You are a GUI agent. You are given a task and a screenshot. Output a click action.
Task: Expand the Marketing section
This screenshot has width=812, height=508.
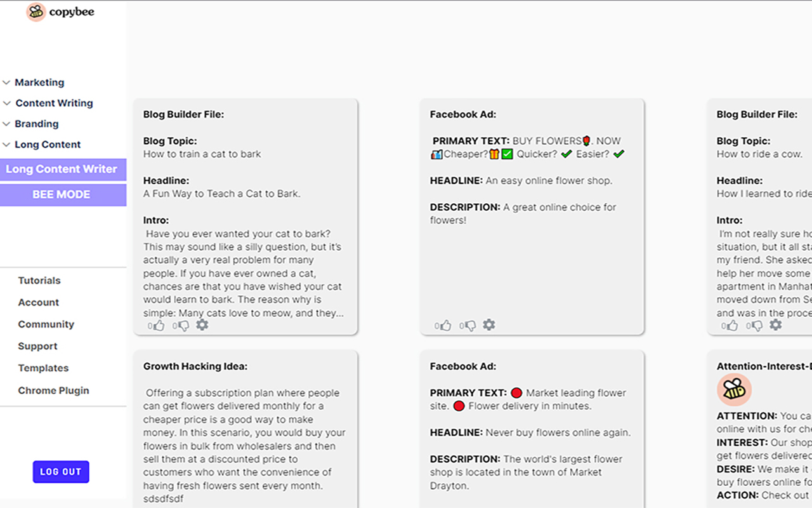coord(39,83)
